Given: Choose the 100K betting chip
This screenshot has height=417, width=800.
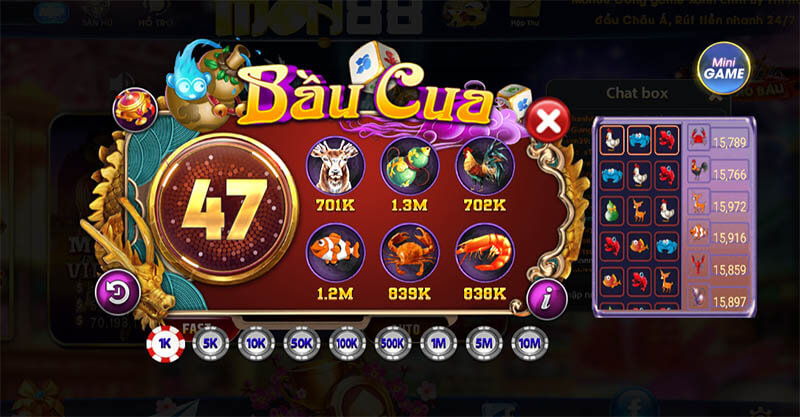Looking at the screenshot, I should pyautogui.click(x=347, y=344).
